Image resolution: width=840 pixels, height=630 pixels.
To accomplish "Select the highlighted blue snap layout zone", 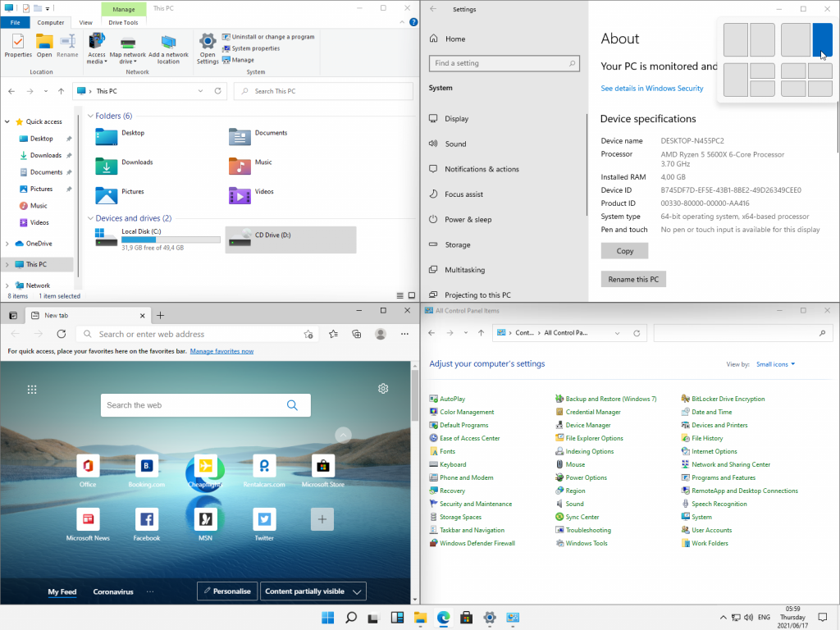I will 822,40.
